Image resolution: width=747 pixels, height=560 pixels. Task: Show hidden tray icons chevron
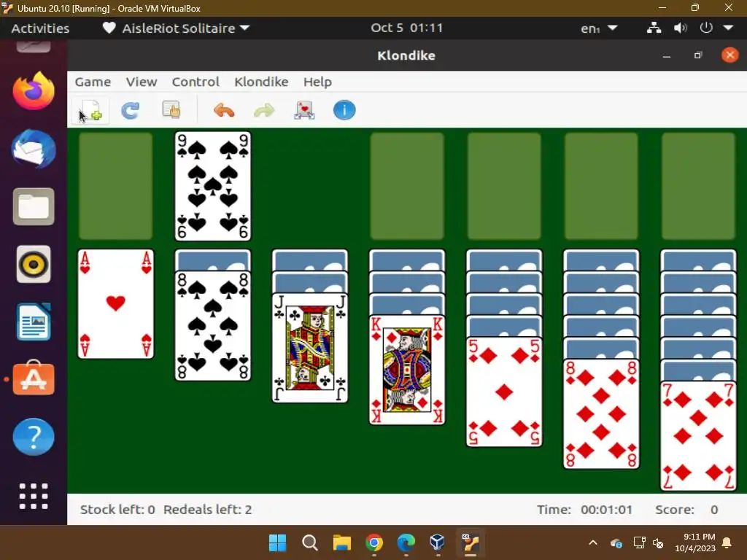click(592, 542)
